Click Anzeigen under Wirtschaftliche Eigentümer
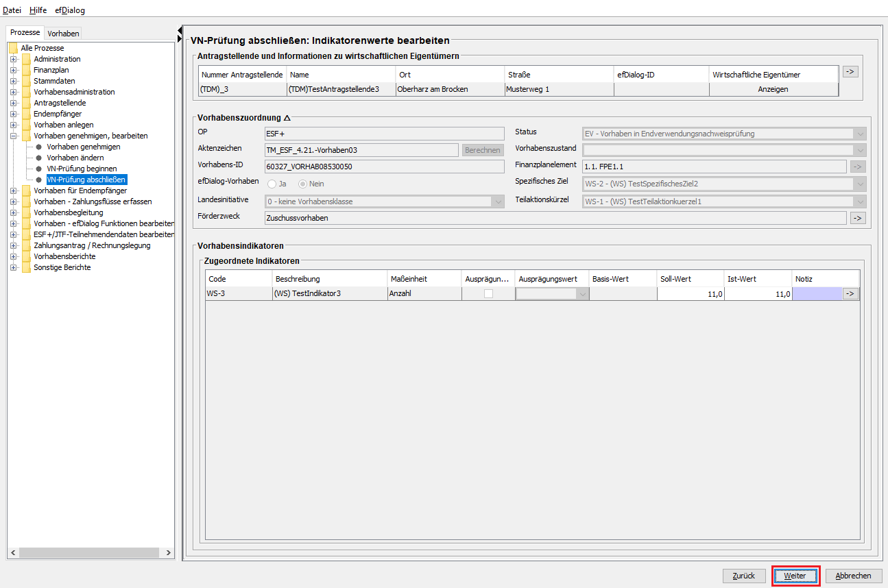 tap(773, 89)
